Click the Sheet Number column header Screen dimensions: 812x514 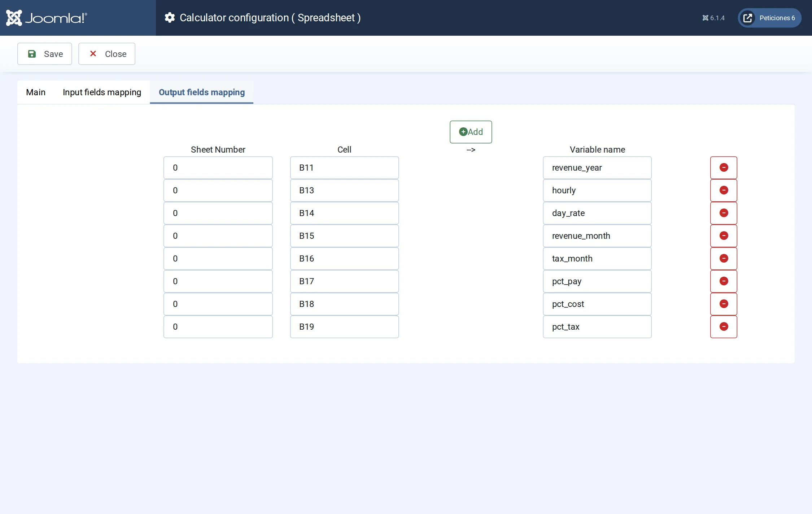218,150
